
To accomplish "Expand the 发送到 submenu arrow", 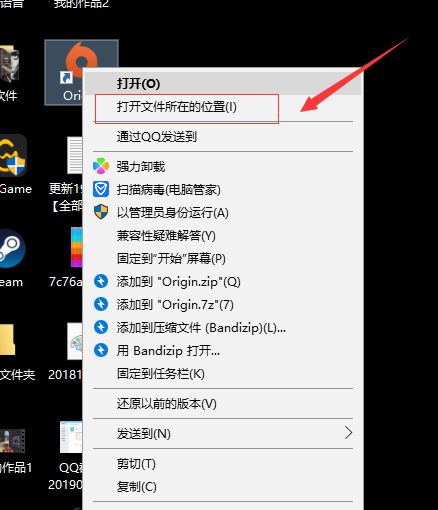I will point(348,433).
